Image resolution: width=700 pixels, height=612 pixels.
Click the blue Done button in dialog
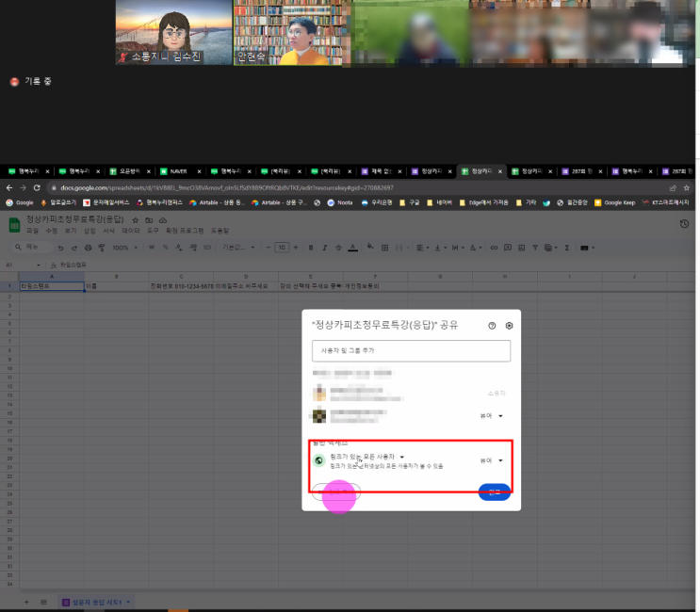point(495,492)
